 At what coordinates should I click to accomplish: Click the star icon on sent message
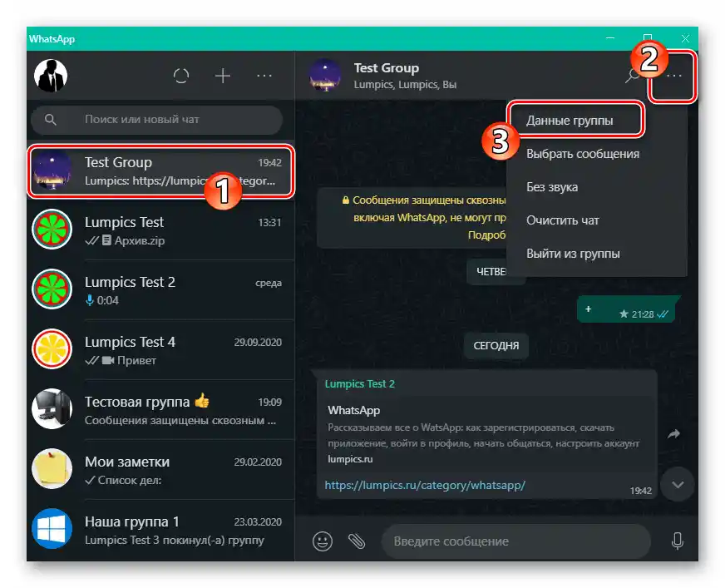(624, 314)
